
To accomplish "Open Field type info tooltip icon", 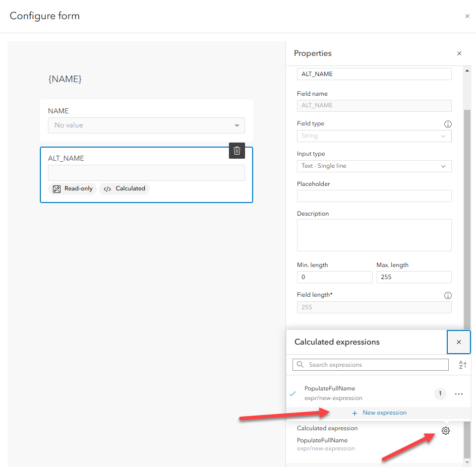I will tap(448, 124).
